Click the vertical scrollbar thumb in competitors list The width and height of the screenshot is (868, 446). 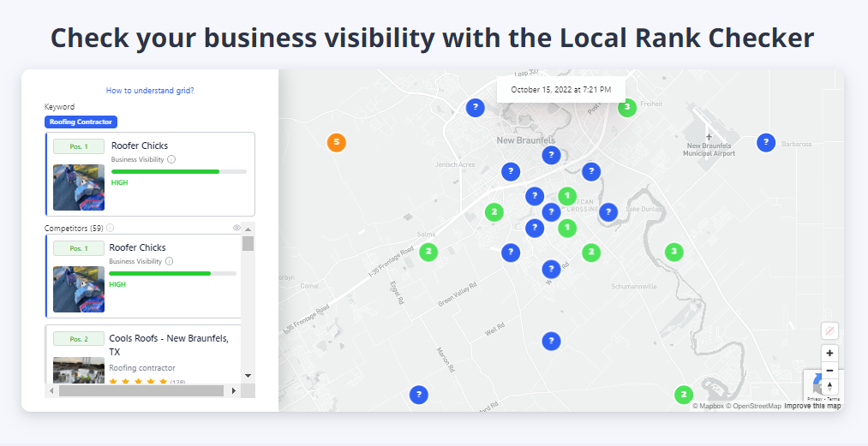248,243
